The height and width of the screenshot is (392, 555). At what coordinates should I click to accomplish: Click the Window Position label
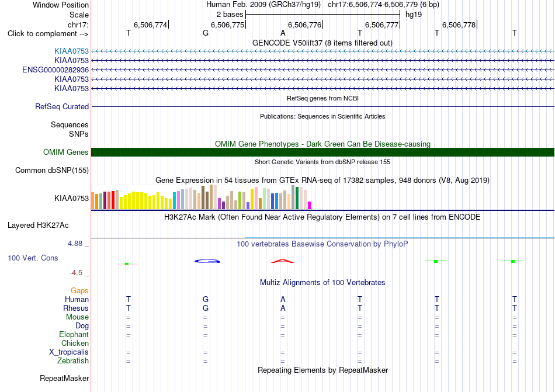61,5
